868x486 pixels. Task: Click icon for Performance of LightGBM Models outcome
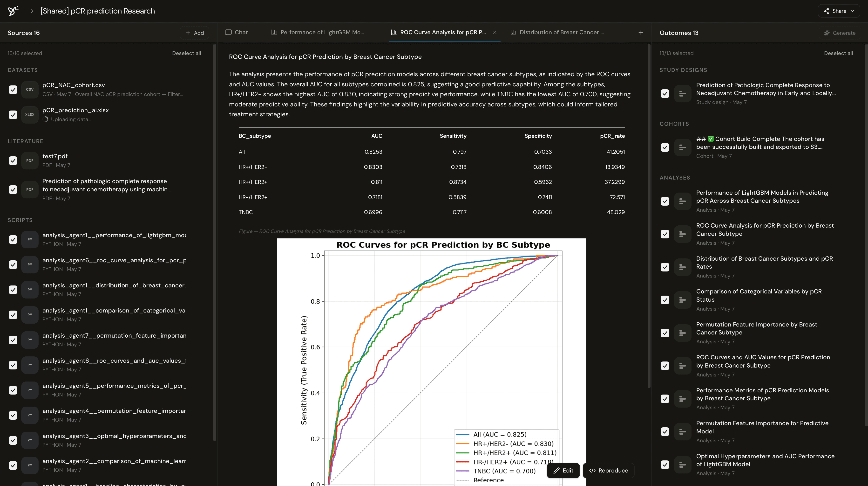[682, 201]
